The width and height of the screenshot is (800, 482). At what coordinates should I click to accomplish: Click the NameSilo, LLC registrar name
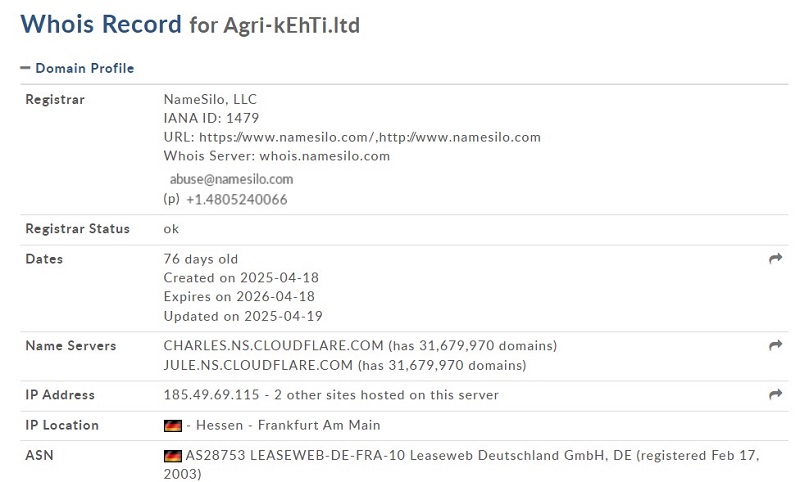pos(210,99)
